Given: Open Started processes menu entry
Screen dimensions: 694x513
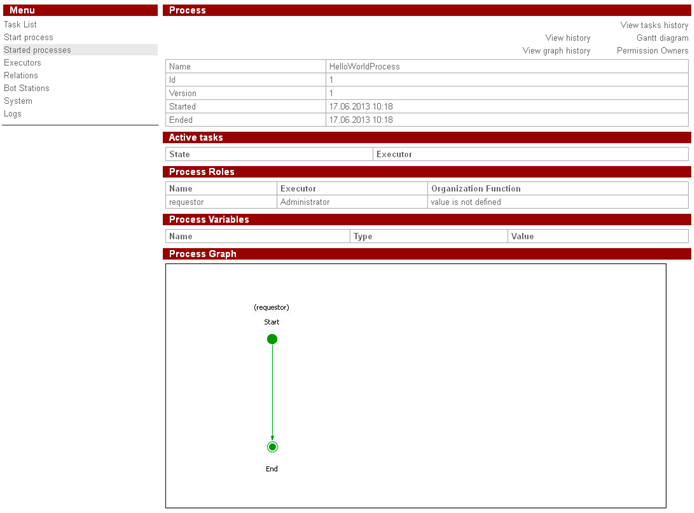Looking at the screenshot, I should 38,50.
